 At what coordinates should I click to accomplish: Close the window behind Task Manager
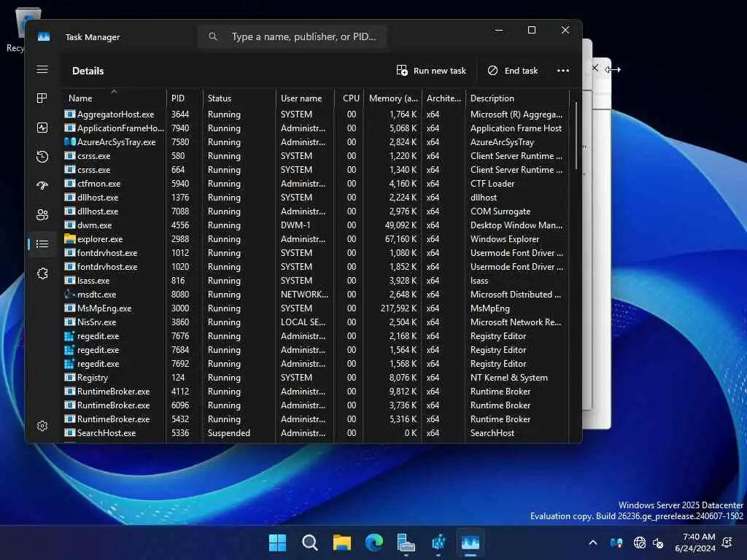point(595,68)
